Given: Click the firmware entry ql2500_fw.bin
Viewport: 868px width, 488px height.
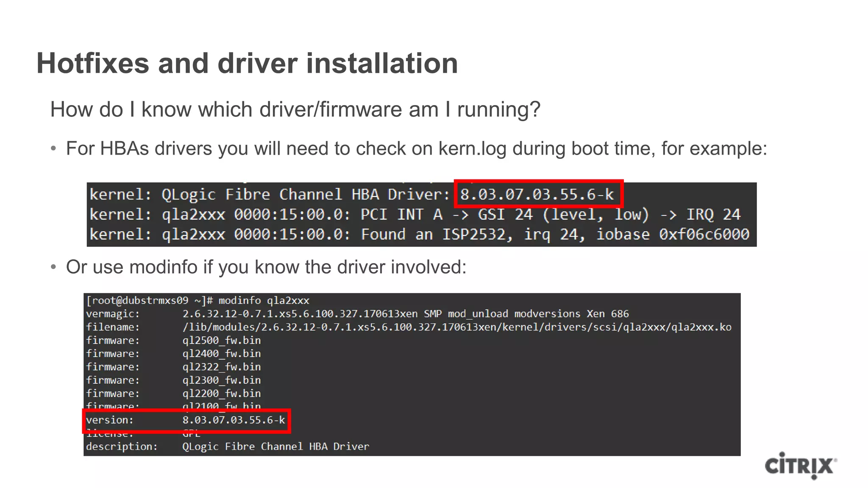Looking at the screenshot, I should [222, 341].
